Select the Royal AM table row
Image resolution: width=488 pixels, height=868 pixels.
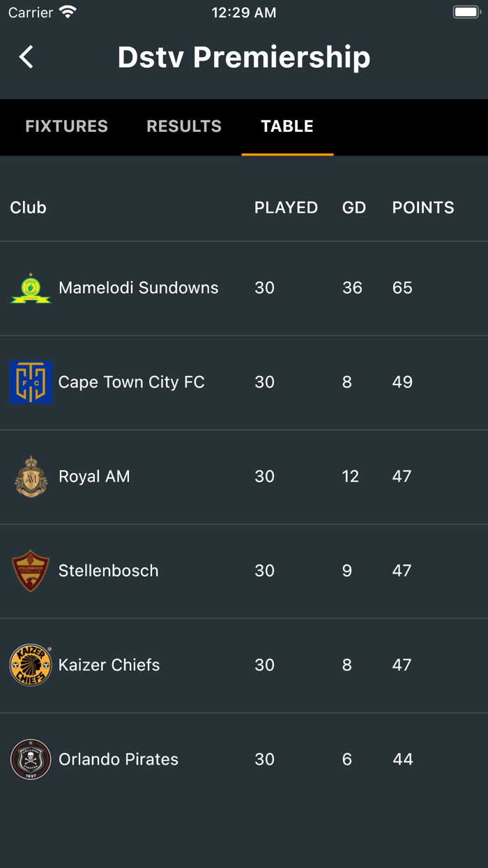coord(244,476)
